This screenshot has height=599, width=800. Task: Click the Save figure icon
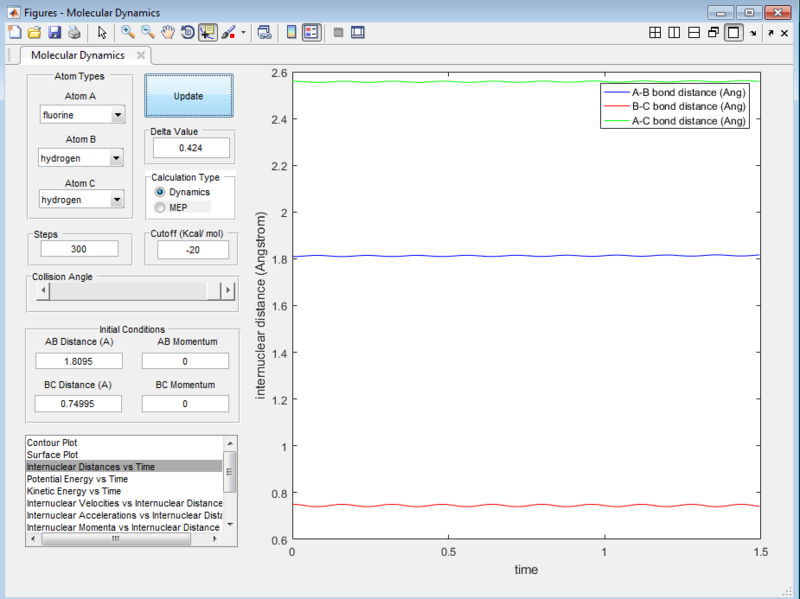55,32
